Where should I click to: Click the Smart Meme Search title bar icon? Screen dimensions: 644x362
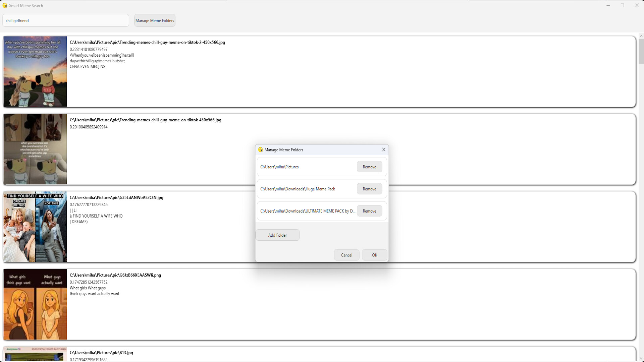(x=5, y=5)
